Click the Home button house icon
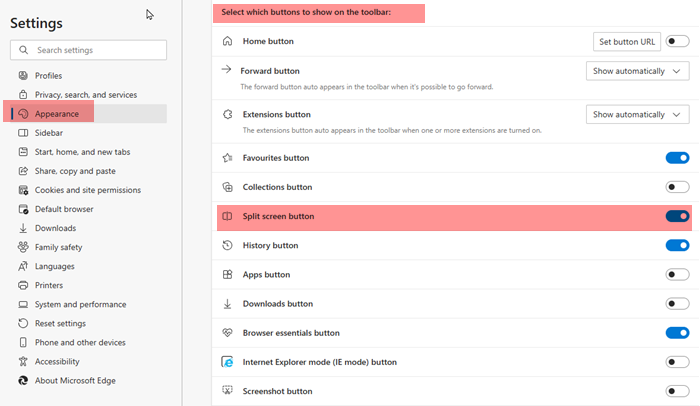 [x=227, y=41]
